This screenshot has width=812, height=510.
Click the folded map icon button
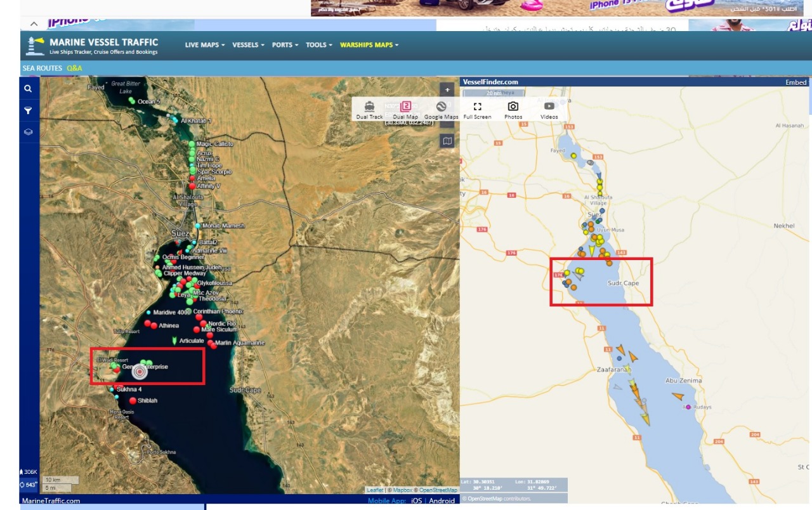pos(447,141)
